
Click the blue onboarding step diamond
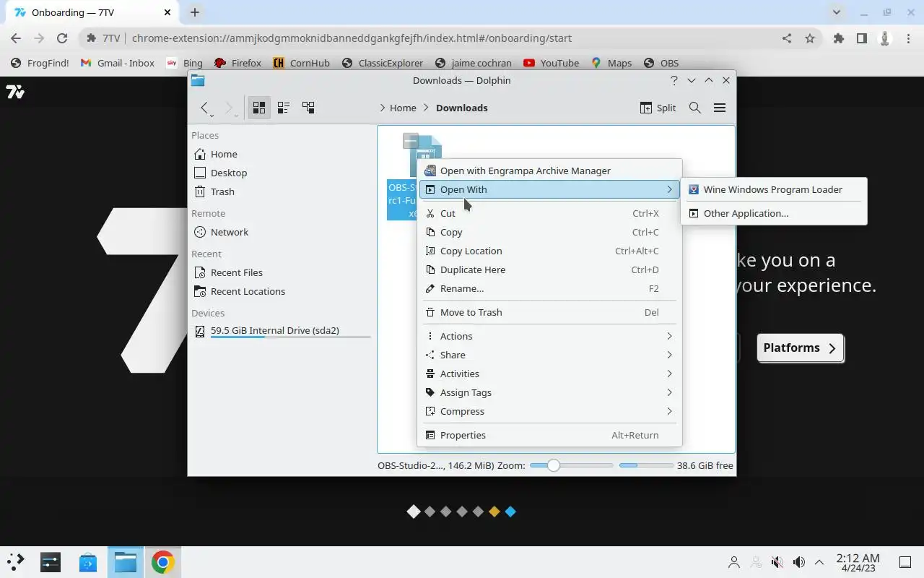pos(510,512)
